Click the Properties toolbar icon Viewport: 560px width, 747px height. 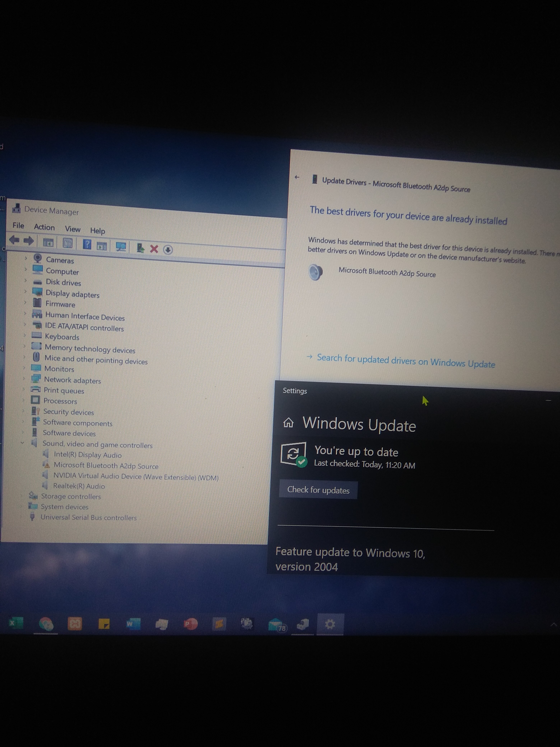[x=67, y=243]
